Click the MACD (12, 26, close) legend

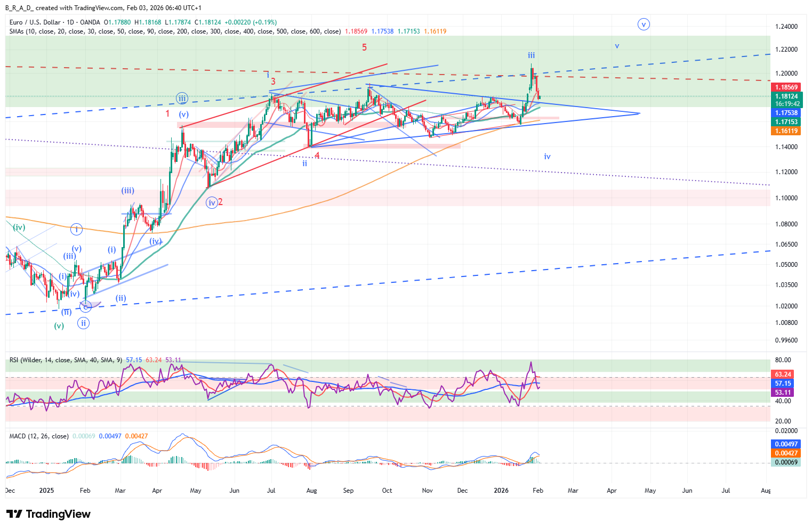pos(39,436)
